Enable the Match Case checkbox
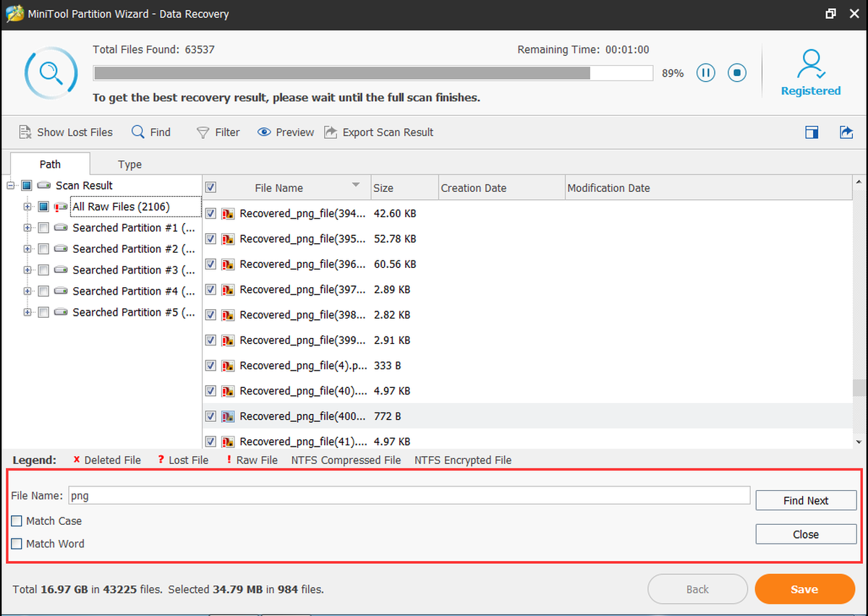 click(x=17, y=521)
